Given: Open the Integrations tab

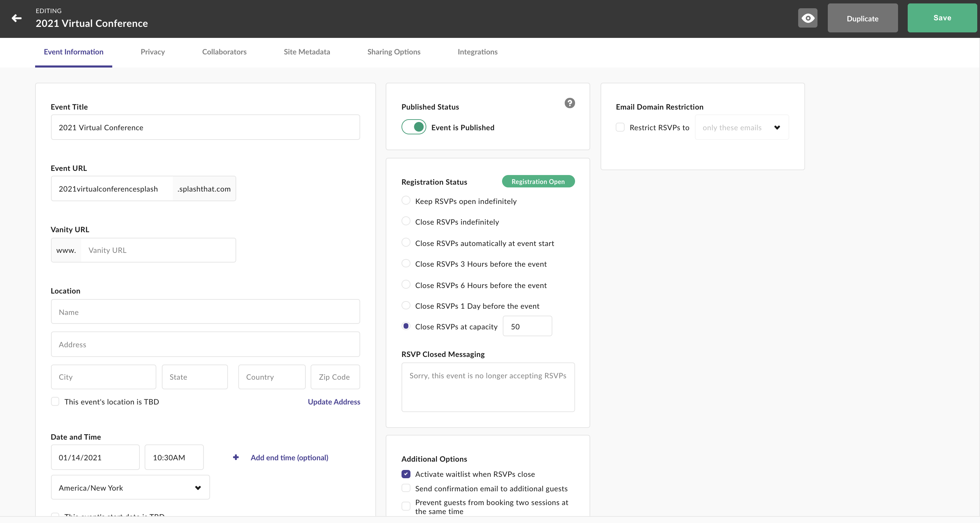Looking at the screenshot, I should pyautogui.click(x=478, y=52).
